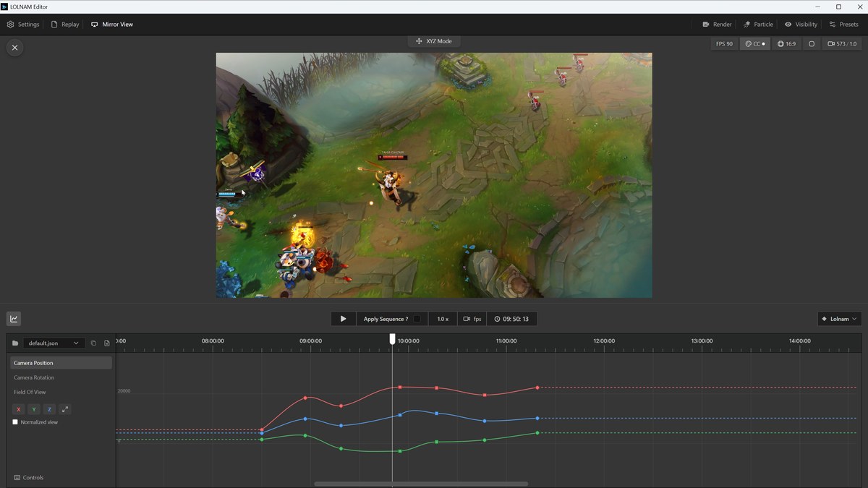
Task: Click the 14:00:00 ruler label
Action: 799,341
